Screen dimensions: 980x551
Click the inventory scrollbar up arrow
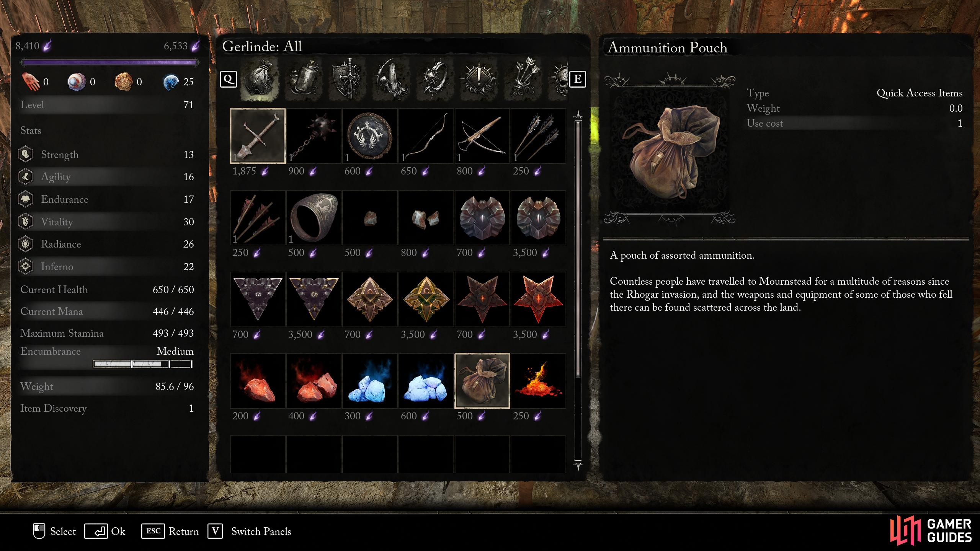tap(578, 114)
